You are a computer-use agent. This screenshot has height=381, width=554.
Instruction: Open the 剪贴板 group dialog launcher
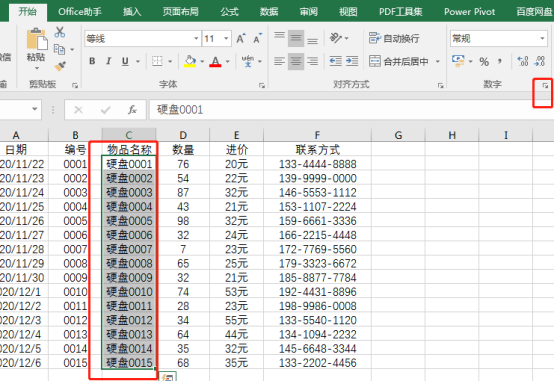(75, 85)
